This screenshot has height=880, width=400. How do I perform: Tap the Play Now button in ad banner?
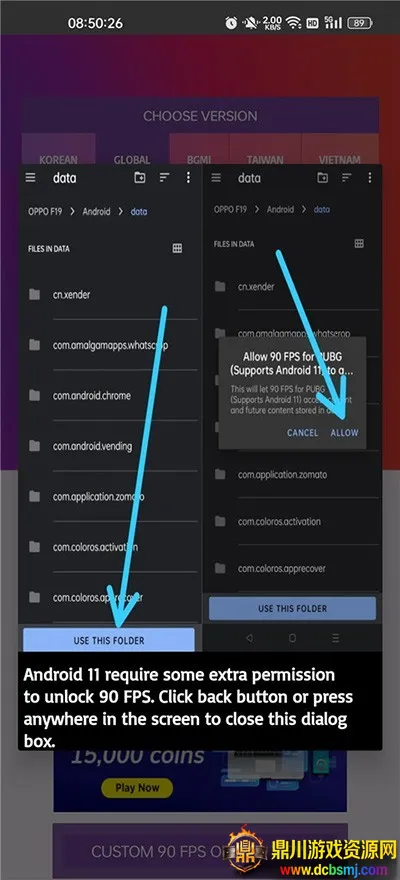coord(137,787)
